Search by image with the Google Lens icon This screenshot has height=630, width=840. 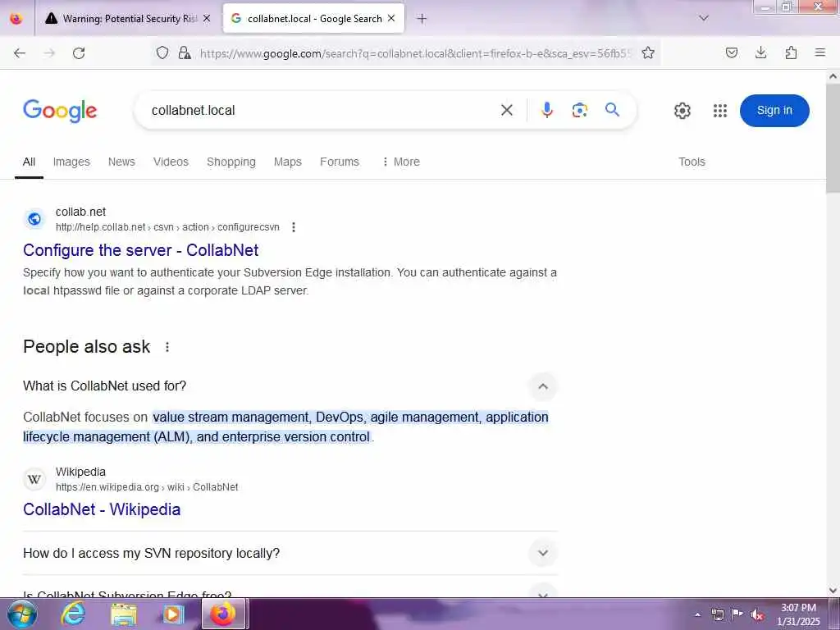click(x=580, y=111)
